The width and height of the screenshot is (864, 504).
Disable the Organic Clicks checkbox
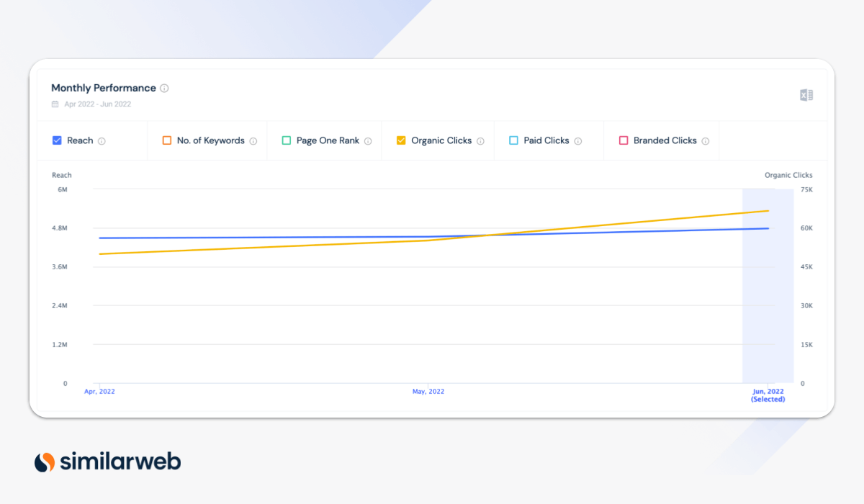400,140
